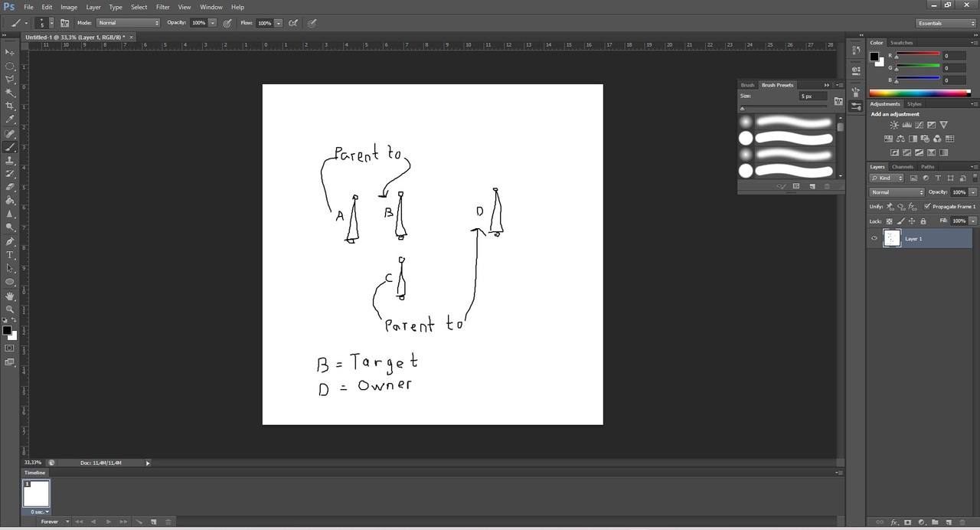Switch to the Channels tab

pyautogui.click(x=902, y=166)
